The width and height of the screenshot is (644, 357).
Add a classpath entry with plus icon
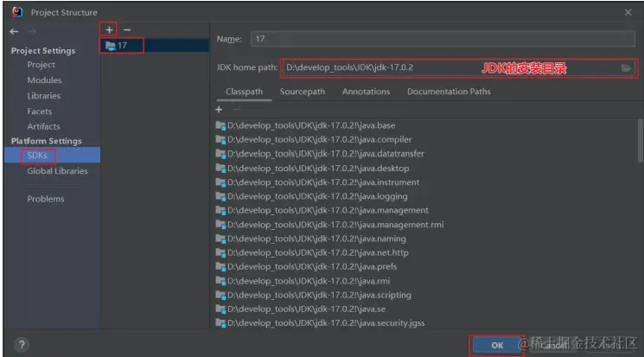tap(219, 110)
